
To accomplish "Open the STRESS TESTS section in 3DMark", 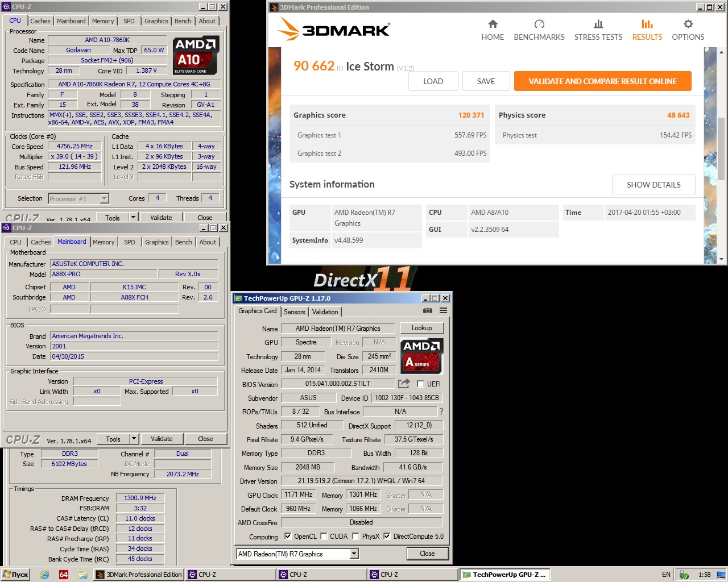I will click(x=598, y=30).
